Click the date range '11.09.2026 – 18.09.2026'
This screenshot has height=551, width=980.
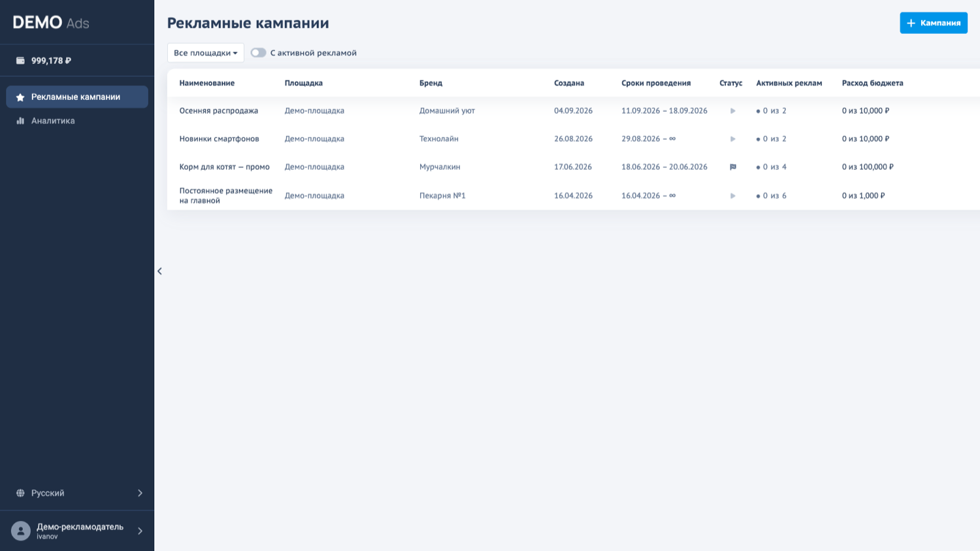point(664,111)
